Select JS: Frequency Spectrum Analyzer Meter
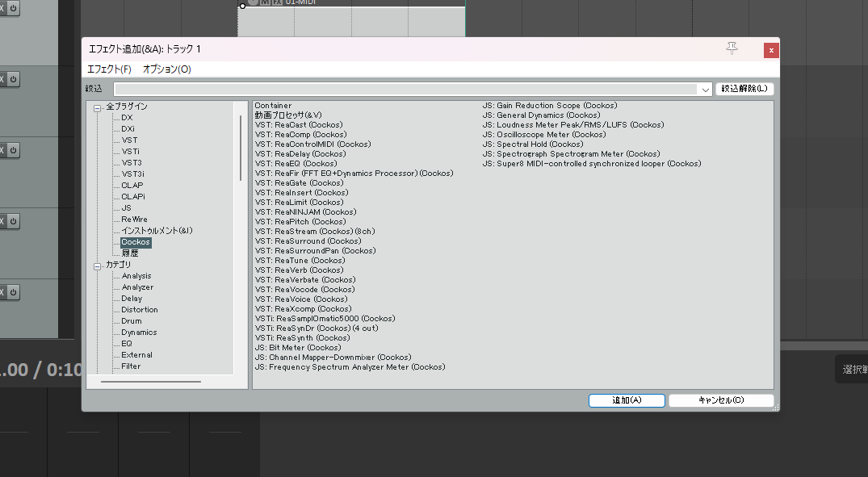 [350, 367]
